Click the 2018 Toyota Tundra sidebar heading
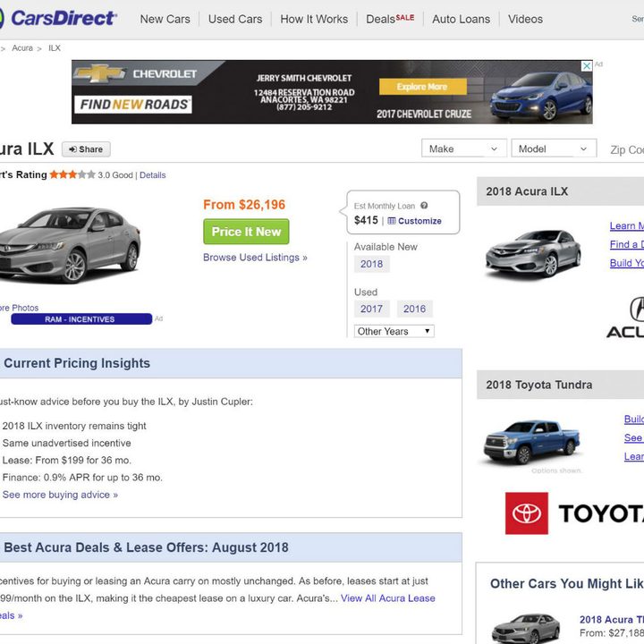 click(538, 385)
